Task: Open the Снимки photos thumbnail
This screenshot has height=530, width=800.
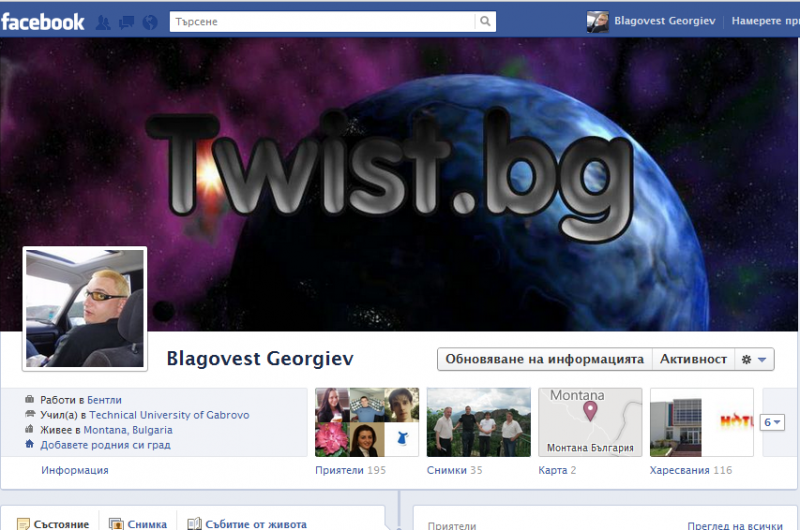Action: [x=478, y=422]
